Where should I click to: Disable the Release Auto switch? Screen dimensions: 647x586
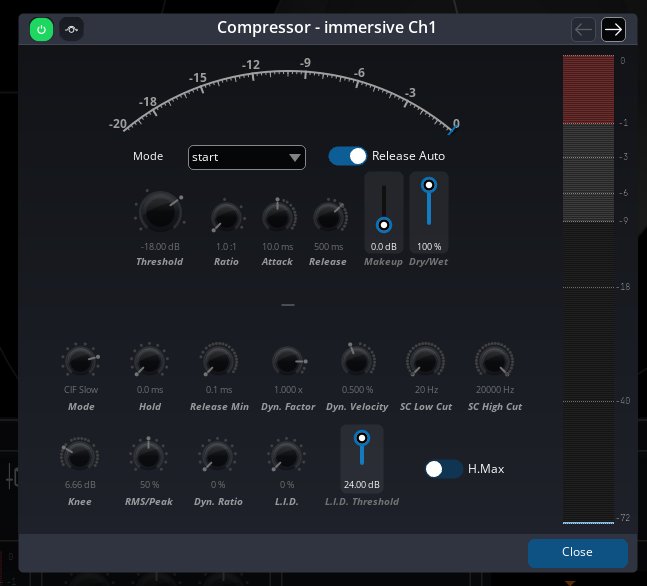click(x=348, y=156)
